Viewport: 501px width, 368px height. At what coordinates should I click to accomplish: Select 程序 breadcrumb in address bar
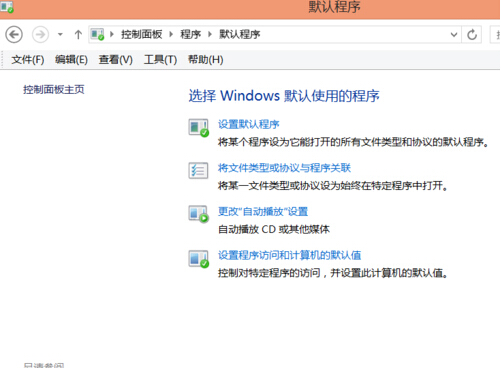(x=191, y=34)
